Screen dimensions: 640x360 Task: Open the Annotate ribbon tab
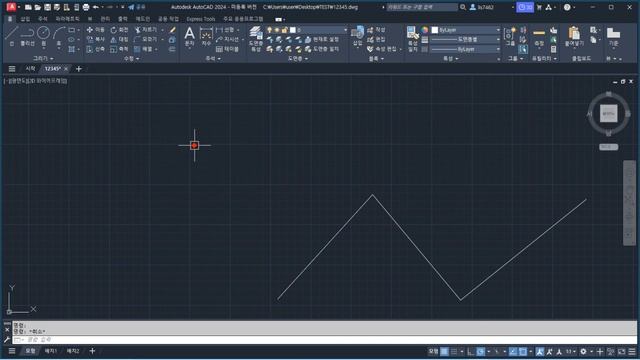(42, 19)
